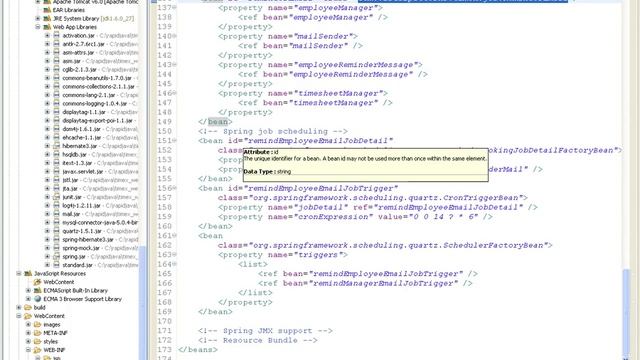Expand the hsqldb.jar node
Image resolution: width=640 pixels, height=360 pixels.
point(47,155)
